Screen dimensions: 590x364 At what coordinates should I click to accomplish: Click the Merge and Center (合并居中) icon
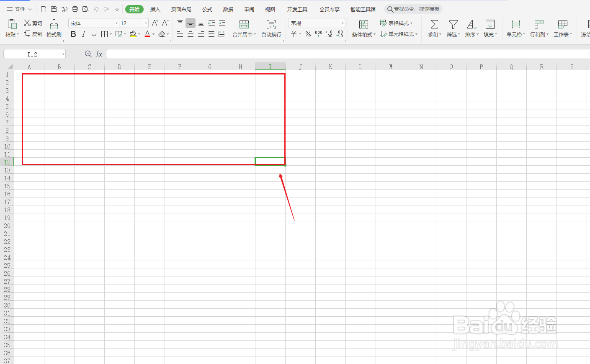244,25
